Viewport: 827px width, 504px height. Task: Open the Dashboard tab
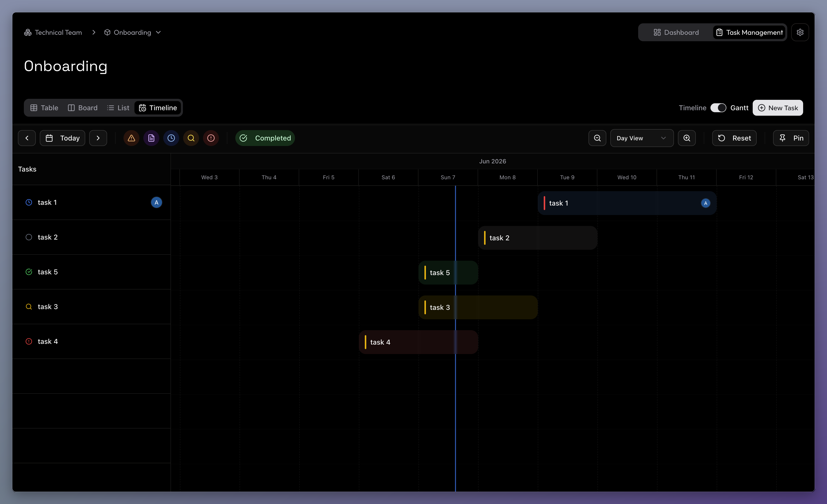point(676,32)
